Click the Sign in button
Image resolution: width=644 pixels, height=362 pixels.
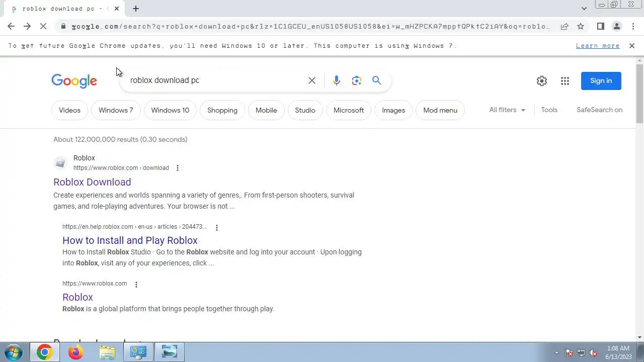click(601, 81)
